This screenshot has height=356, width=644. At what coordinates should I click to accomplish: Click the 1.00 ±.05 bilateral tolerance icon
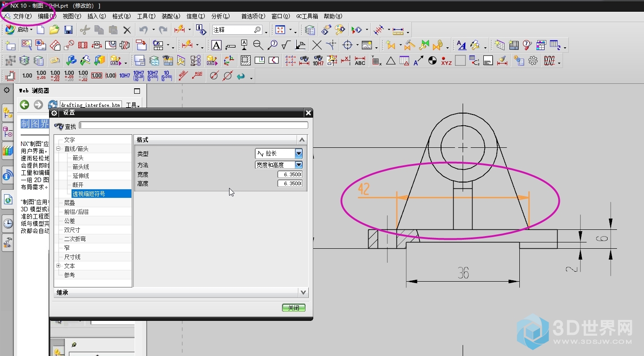(41, 76)
